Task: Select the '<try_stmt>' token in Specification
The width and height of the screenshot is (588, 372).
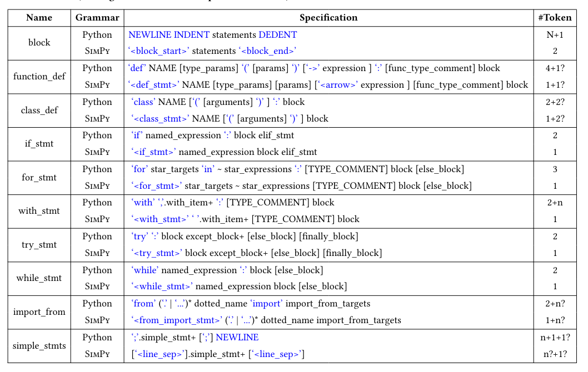Action: click(x=157, y=253)
